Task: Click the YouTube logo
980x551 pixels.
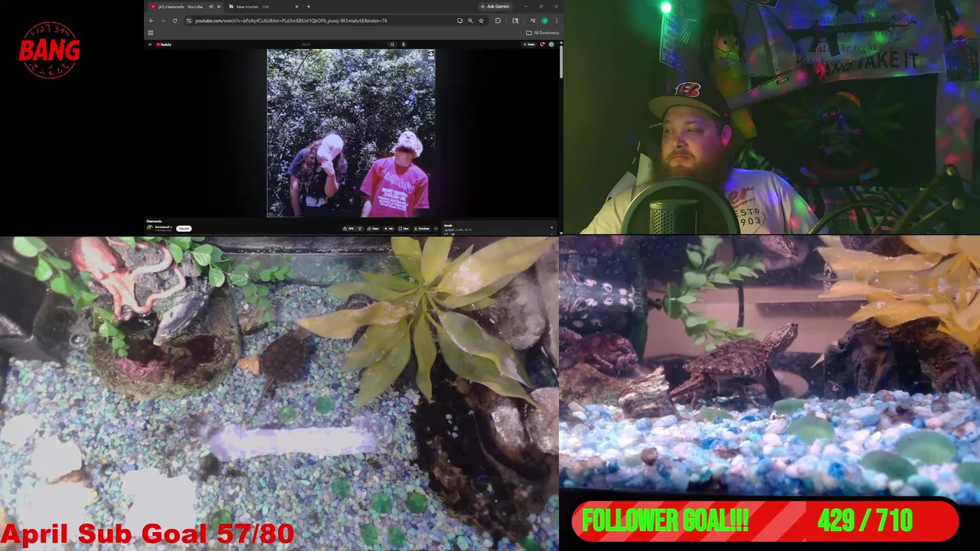Action: coord(164,44)
